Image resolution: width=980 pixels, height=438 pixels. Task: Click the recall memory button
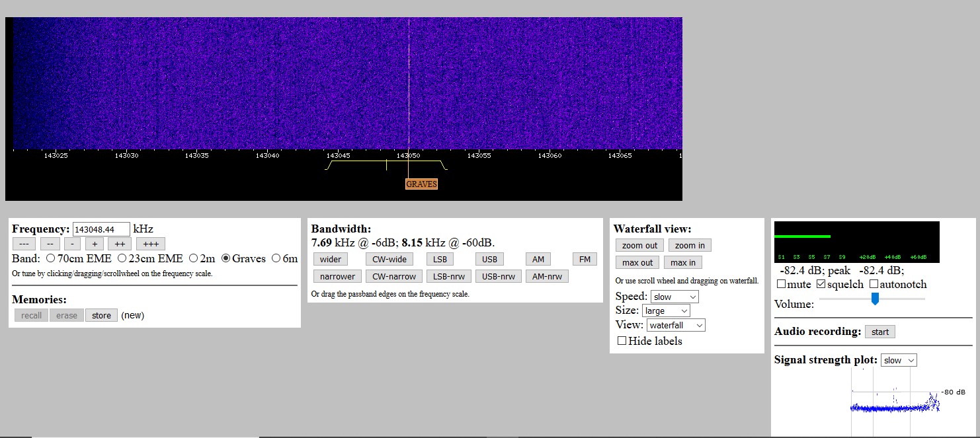31,315
